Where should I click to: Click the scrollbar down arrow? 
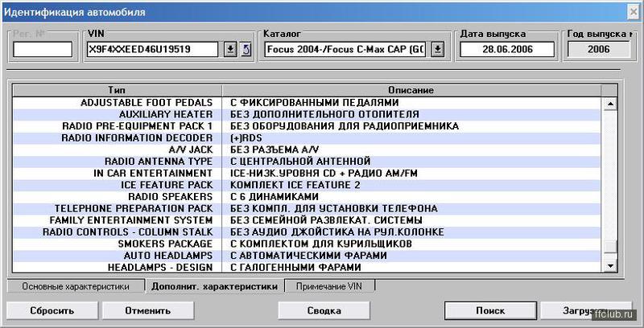[610, 266]
